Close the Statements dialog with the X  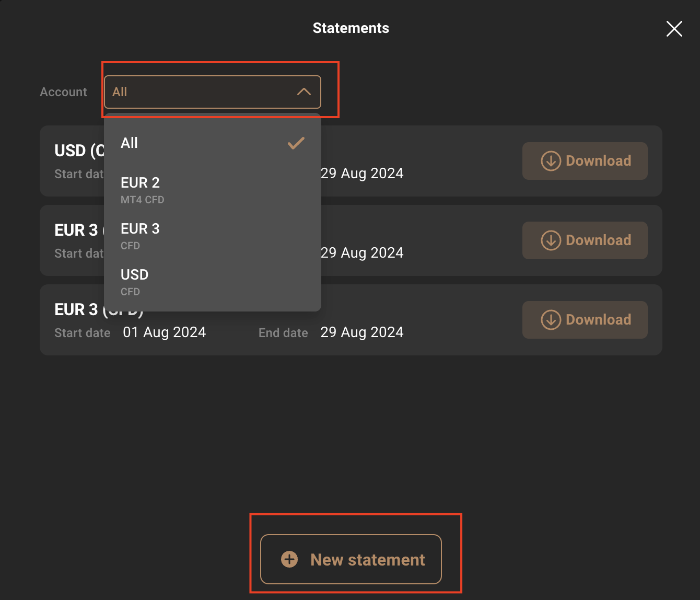coord(674,29)
